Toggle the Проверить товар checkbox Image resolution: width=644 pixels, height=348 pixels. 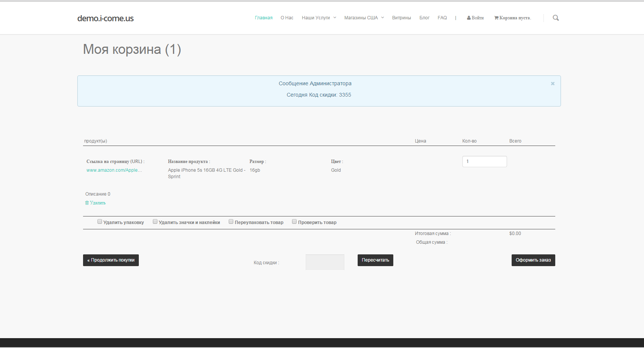294,222
